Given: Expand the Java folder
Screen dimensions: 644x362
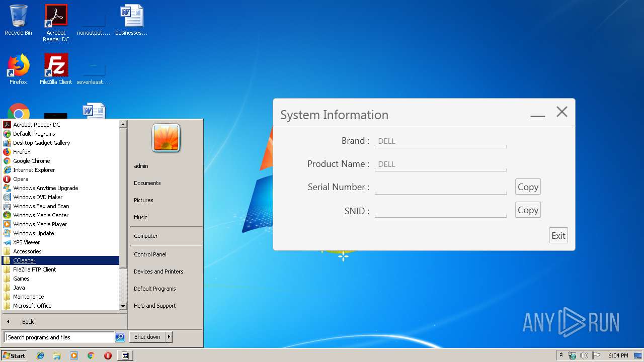Looking at the screenshot, I should [60, 288].
